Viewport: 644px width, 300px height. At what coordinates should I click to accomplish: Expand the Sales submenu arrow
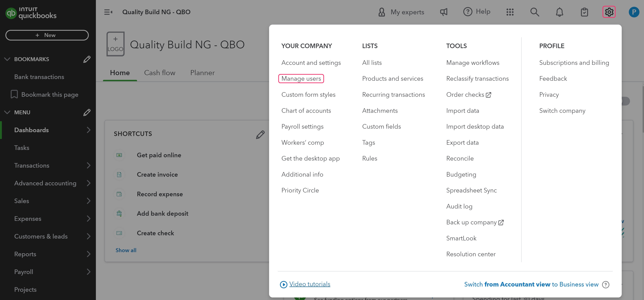(x=88, y=201)
